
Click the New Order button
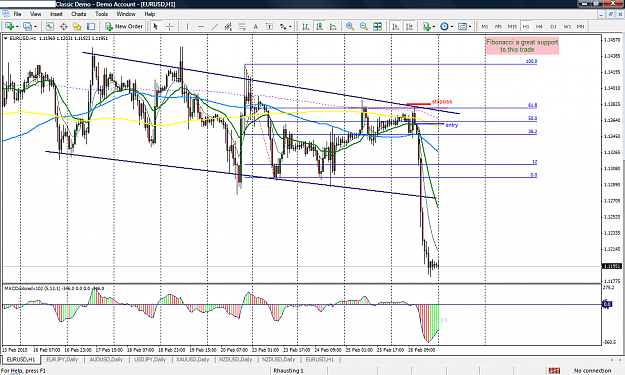124,26
